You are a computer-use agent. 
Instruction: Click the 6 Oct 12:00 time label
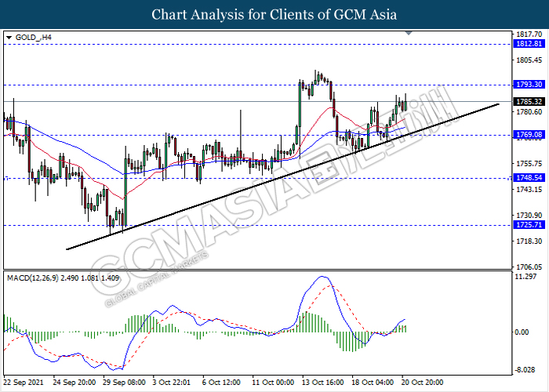point(222,383)
